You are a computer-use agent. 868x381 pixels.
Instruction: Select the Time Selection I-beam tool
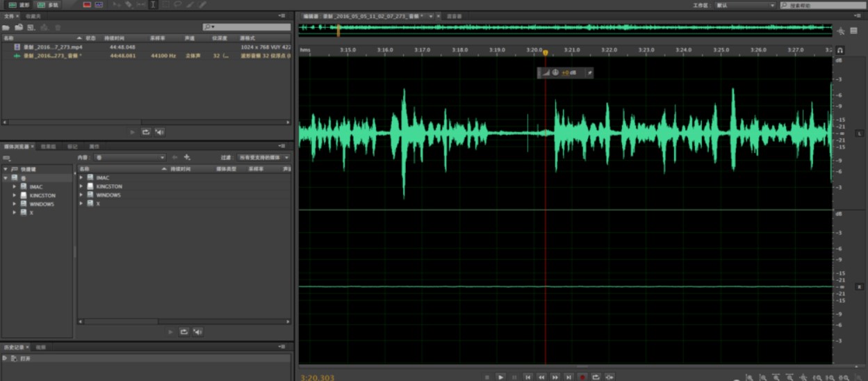click(153, 5)
